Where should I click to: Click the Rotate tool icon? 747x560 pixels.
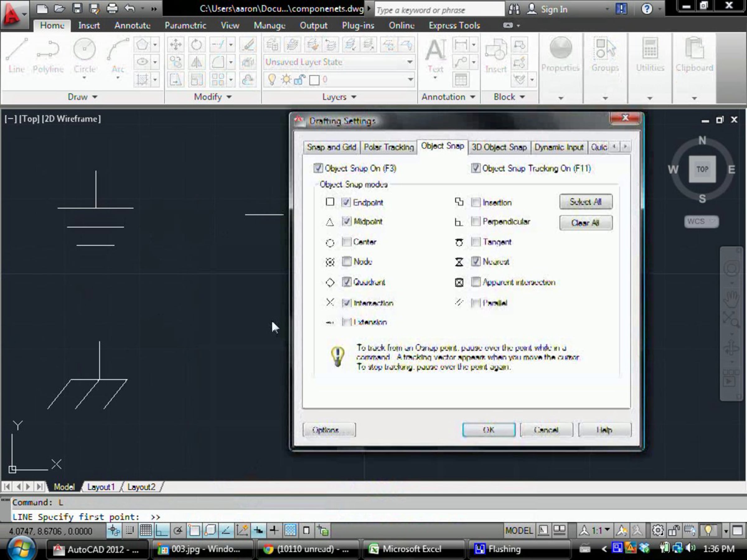coord(196,44)
